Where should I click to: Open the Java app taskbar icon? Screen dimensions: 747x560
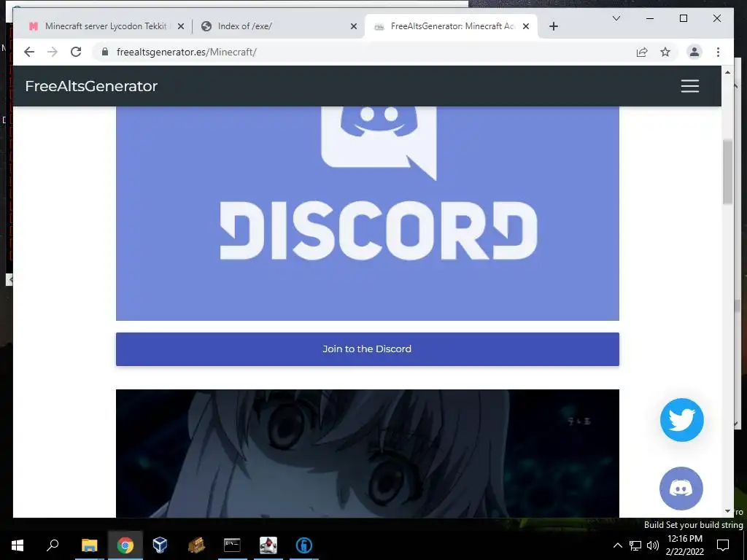(x=268, y=545)
